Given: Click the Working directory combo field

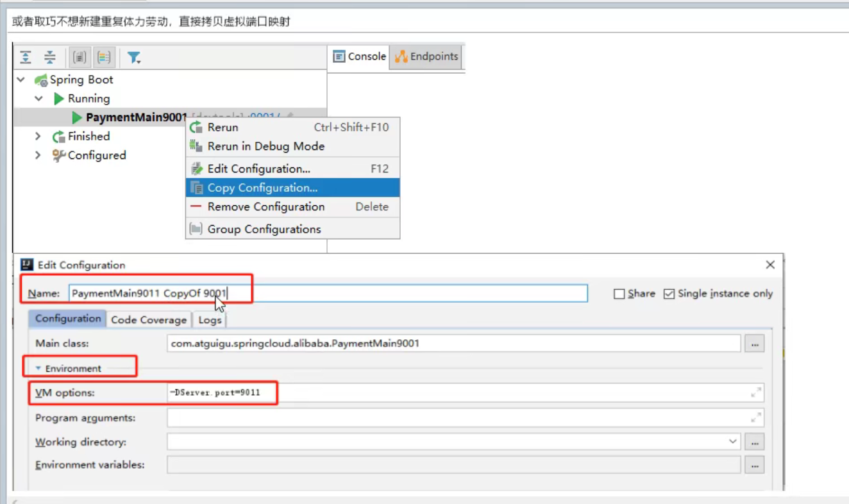Looking at the screenshot, I should click(x=453, y=442).
